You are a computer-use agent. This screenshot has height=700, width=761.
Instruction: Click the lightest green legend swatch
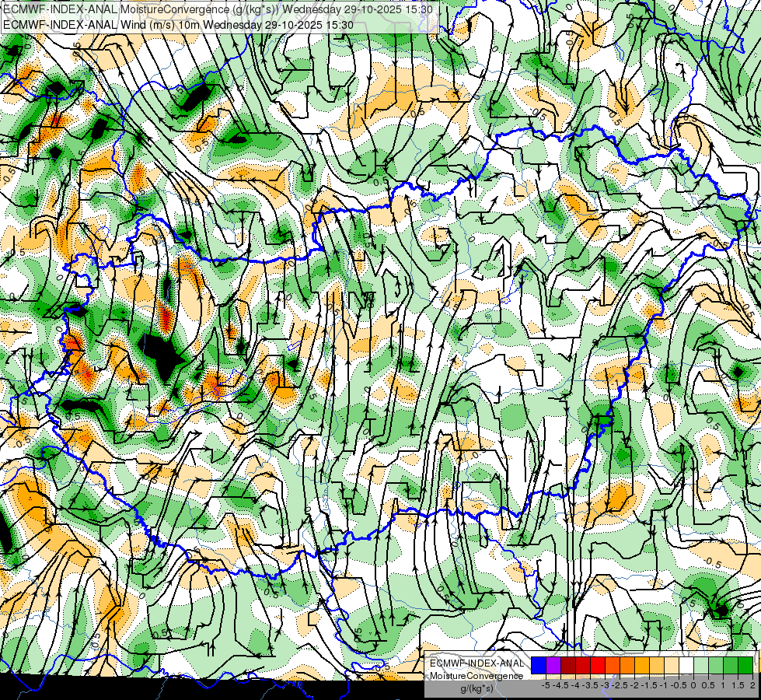(701, 666)
